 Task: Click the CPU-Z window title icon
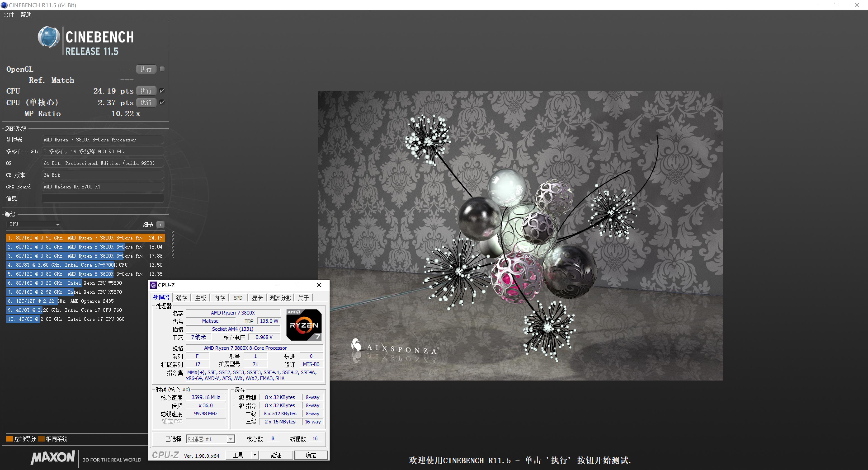click(x=153, y=285)
